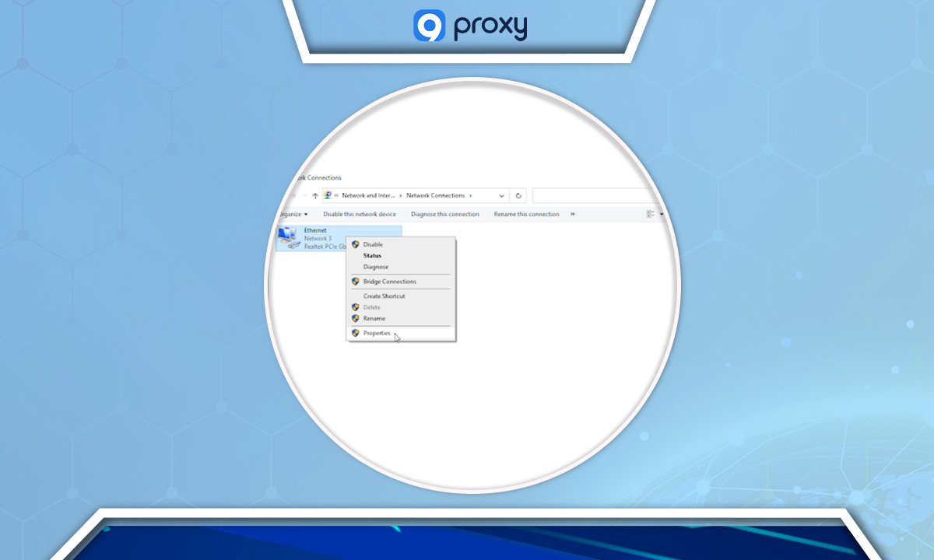Click the Ethernet network adapter icon
934x560 pixels.
point(288,237)
